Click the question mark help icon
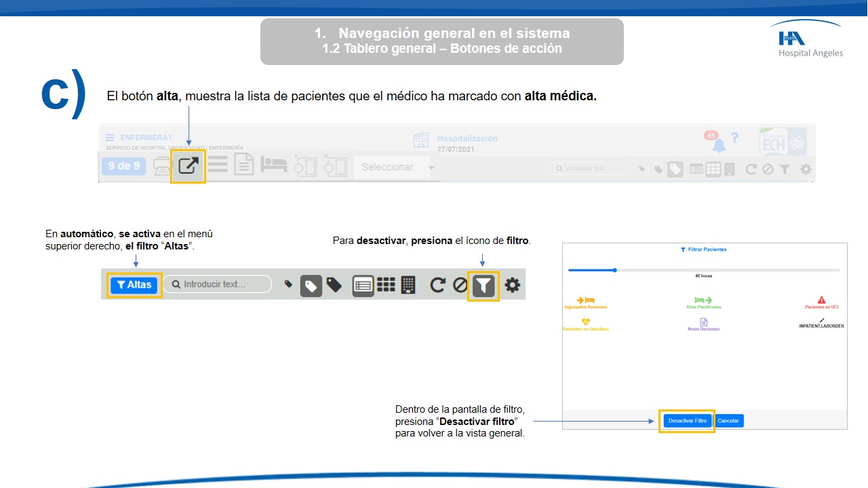Viewport: 868px width, 488px height. (x=735, y=138)
